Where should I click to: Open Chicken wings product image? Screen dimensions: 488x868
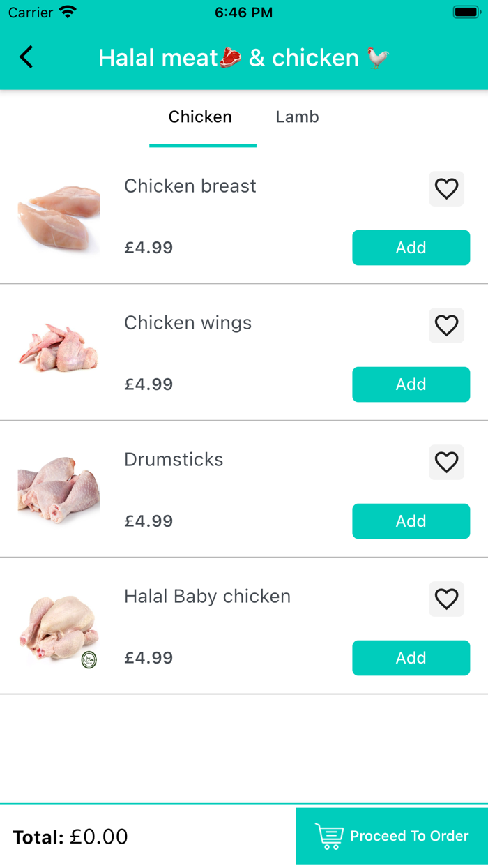coord(59,348)
